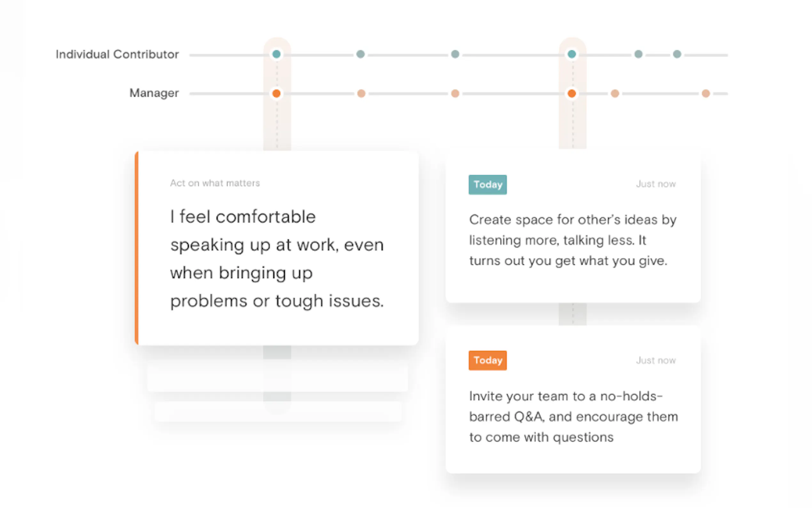This screenshot has height=508, width=812.
Task: Click the first highlighted teal dot on Individual Contributor timeline
Action: tap(276, 54)
